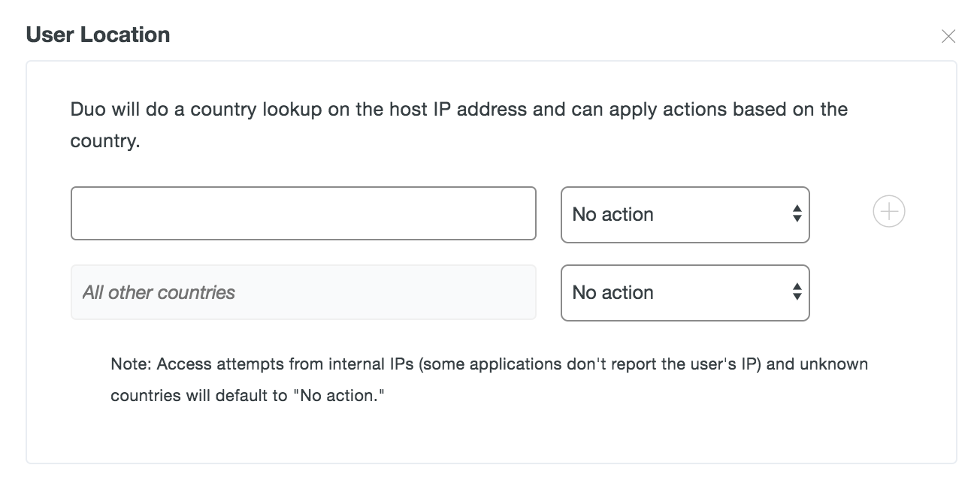Screen dimensions: 980x483
Task: Click the note about internal IPs
Action: pyautogui.click(x=489, y=379)
